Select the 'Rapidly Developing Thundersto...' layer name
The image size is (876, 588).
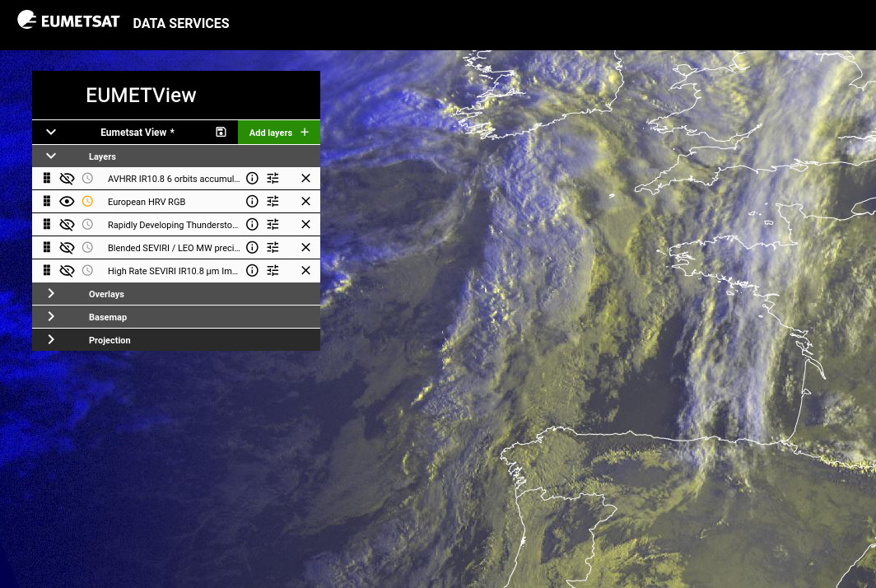(173, 225)
